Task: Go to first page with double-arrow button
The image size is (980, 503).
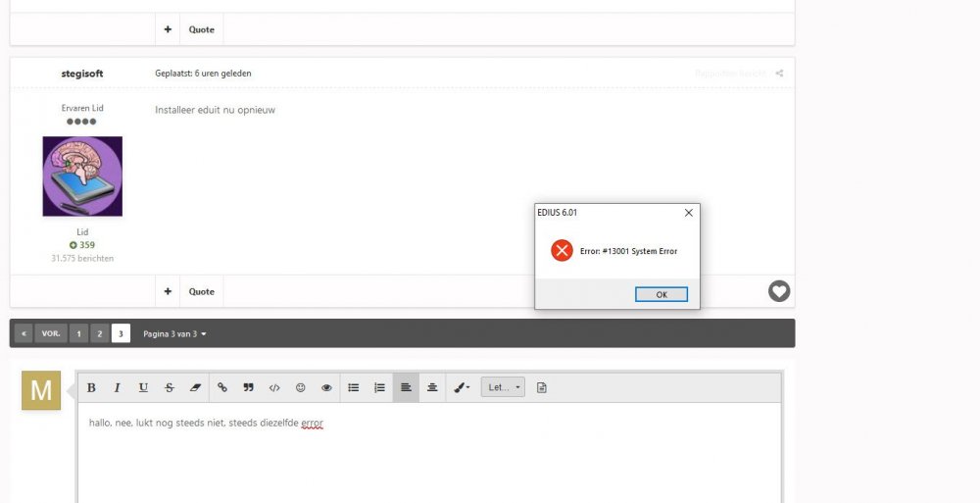Action: 24,333
